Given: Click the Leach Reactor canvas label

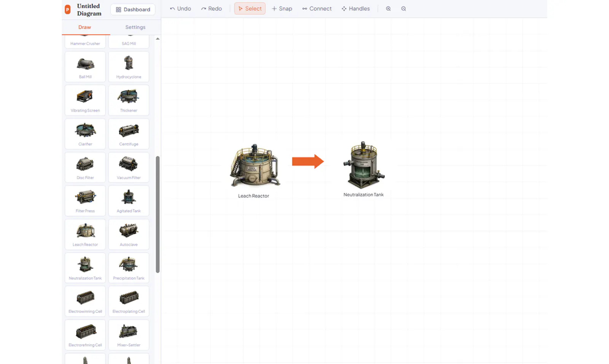Looking at the screenshot, I should [x=253, y=196].
